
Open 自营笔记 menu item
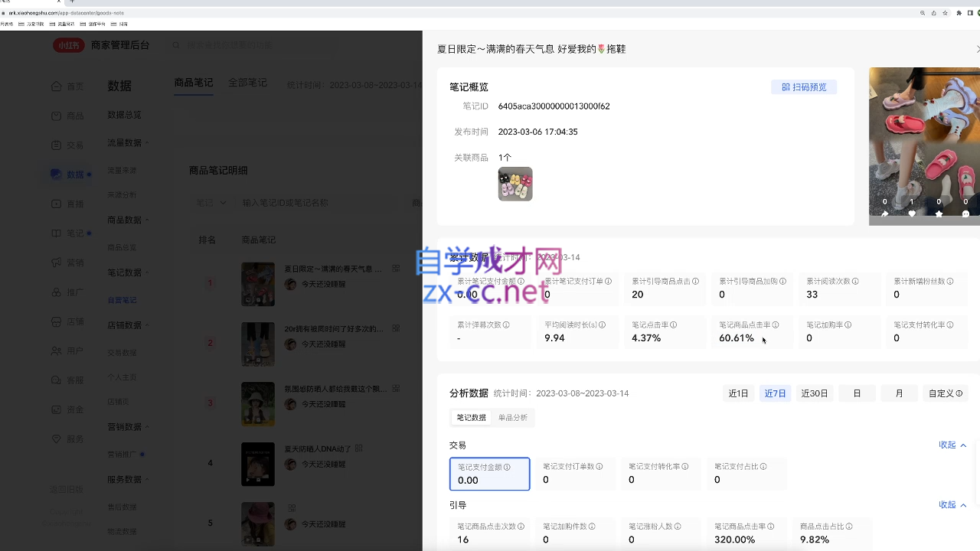[122, 300]
